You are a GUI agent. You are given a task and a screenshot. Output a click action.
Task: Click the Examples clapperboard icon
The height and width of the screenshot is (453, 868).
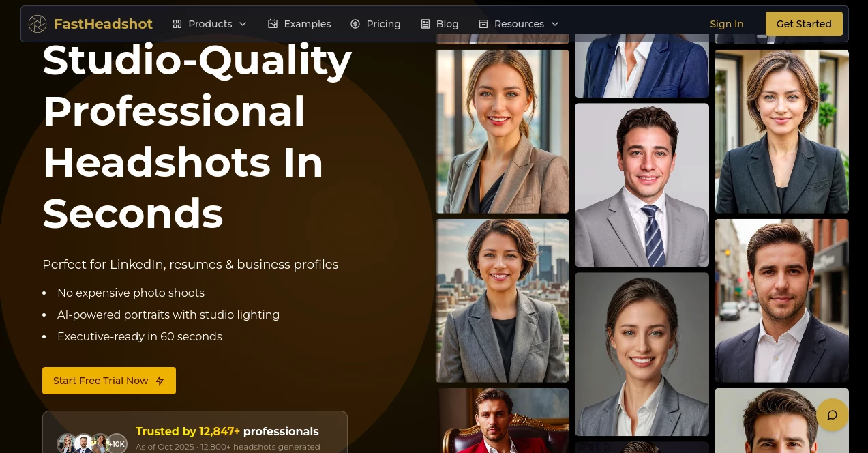(x=273, y=24)
